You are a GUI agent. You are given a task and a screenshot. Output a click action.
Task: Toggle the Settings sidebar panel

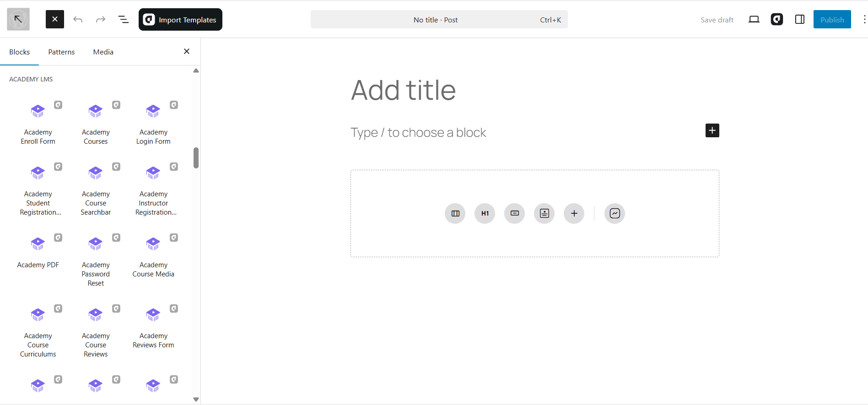click(x=800, y=19)
